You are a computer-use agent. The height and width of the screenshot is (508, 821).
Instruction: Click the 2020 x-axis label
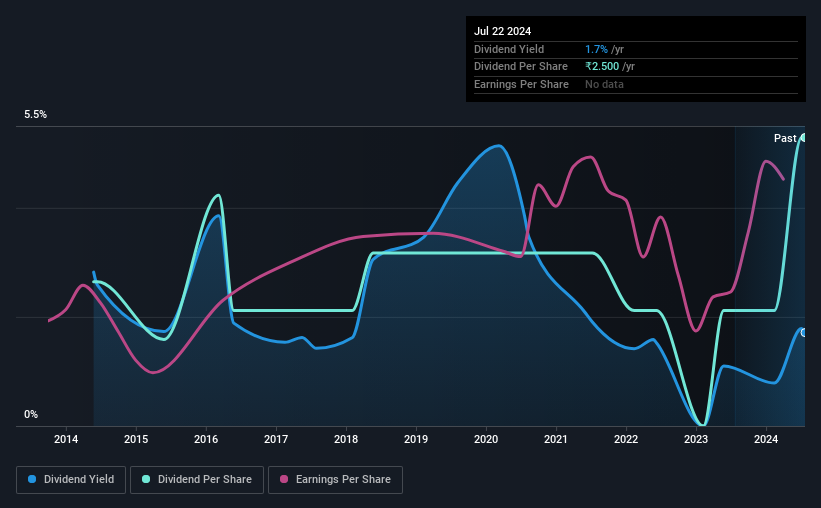coord(486,439)
